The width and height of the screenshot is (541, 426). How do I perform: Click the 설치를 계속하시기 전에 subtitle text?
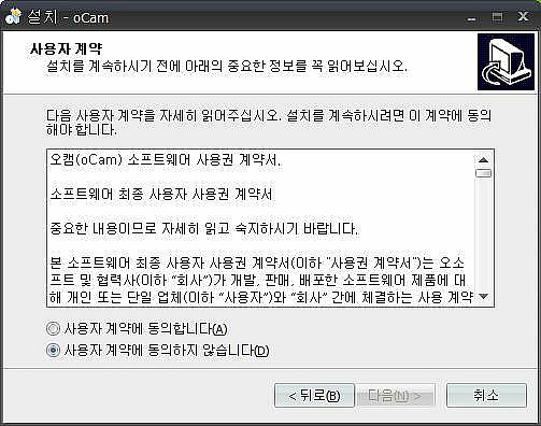coord(227,66)
